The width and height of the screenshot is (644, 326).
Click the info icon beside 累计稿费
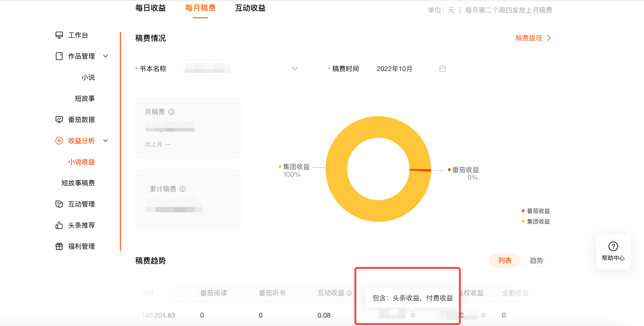pyautogui.click(x=183, y=189)
